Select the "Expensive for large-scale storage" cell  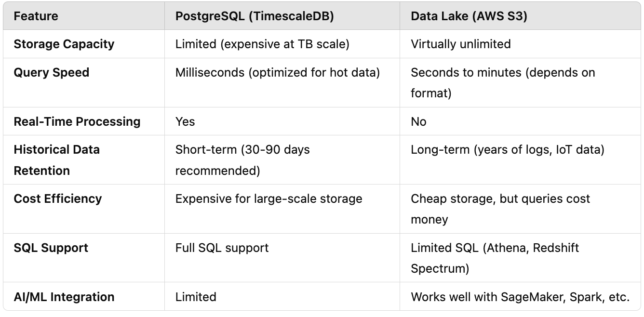coord(268,199)
